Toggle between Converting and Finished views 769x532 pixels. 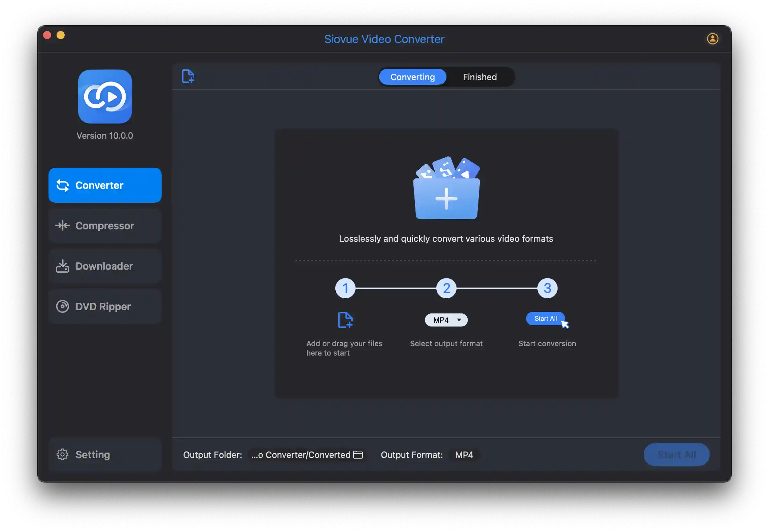(x=446, y=76)
